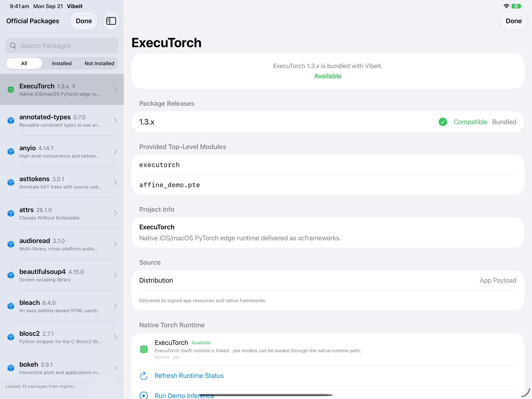Expand the attrs row chevron

point(115,213)
